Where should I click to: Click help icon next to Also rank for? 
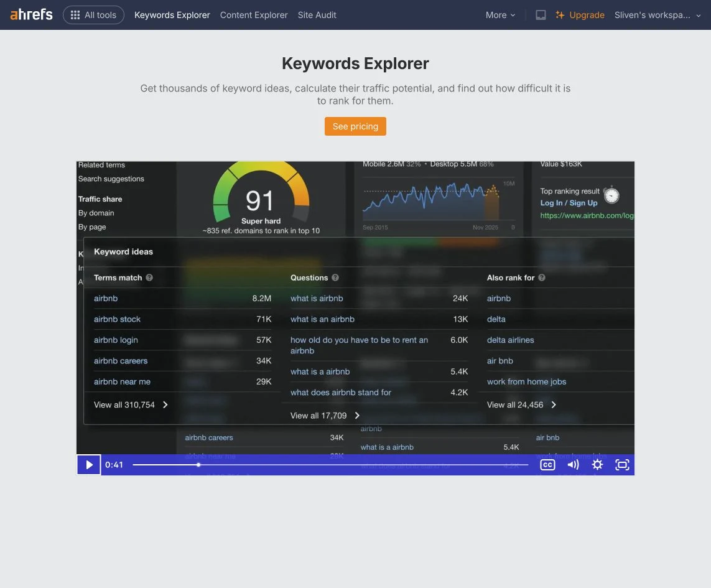pos(541,278)
